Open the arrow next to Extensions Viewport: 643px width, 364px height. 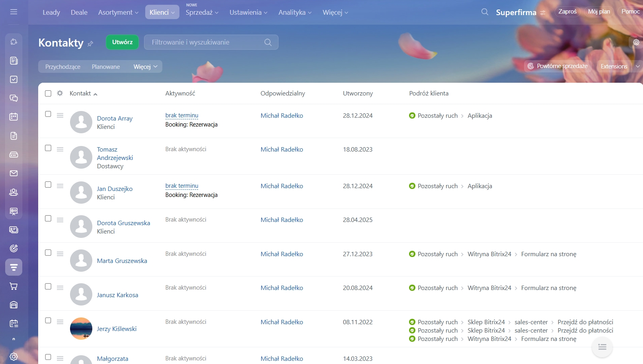[637, 66]
